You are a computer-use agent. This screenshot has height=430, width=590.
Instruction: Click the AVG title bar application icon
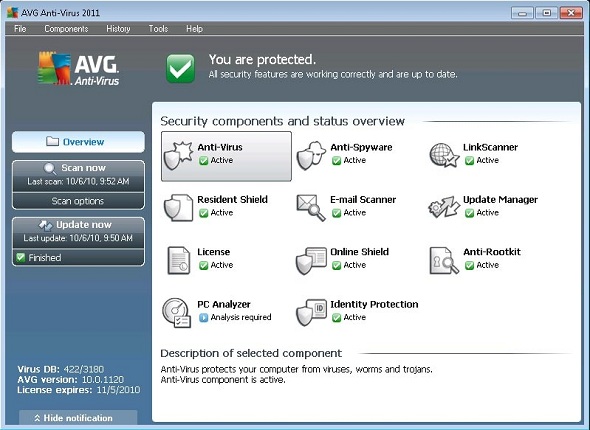point(12,12)
